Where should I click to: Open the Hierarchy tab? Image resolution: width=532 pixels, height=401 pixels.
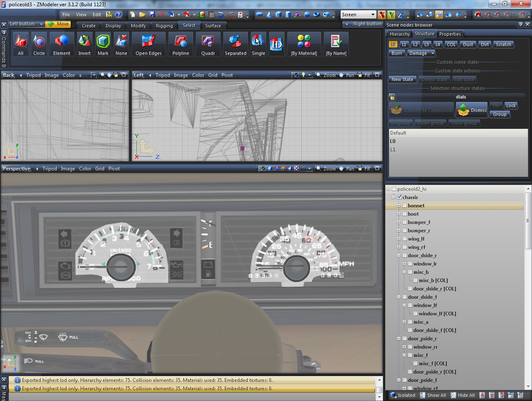click(399, 34)
